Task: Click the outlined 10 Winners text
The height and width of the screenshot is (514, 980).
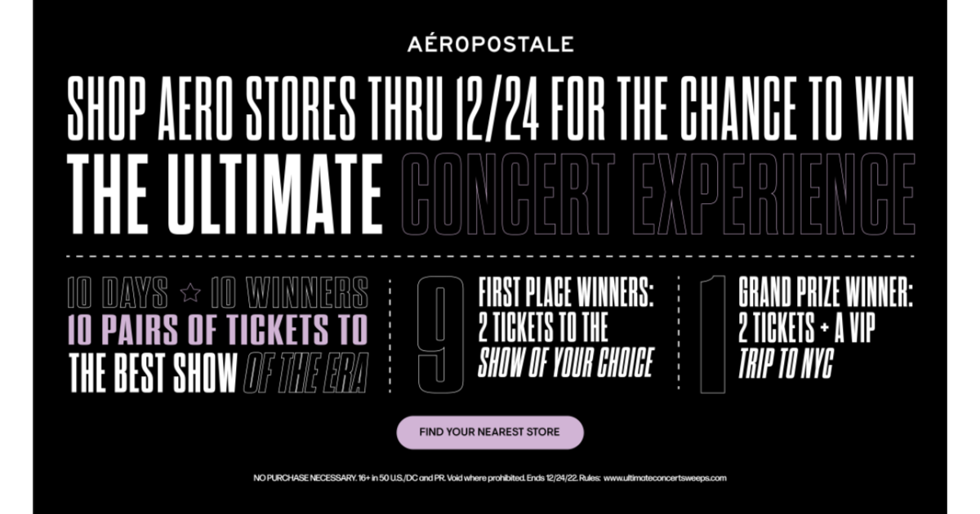Action: [x=289, y=293]
